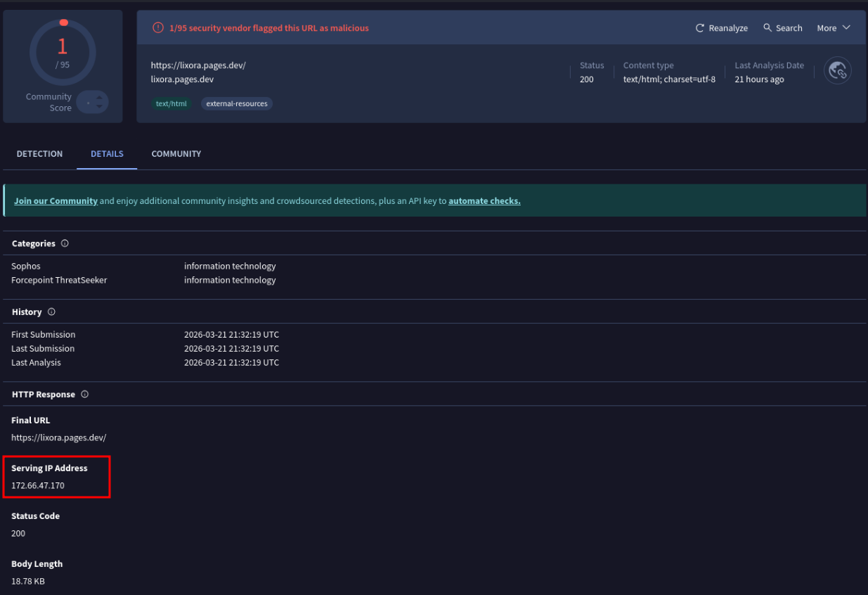Click the First Submission timestamp value

click(x=231, y=335)
